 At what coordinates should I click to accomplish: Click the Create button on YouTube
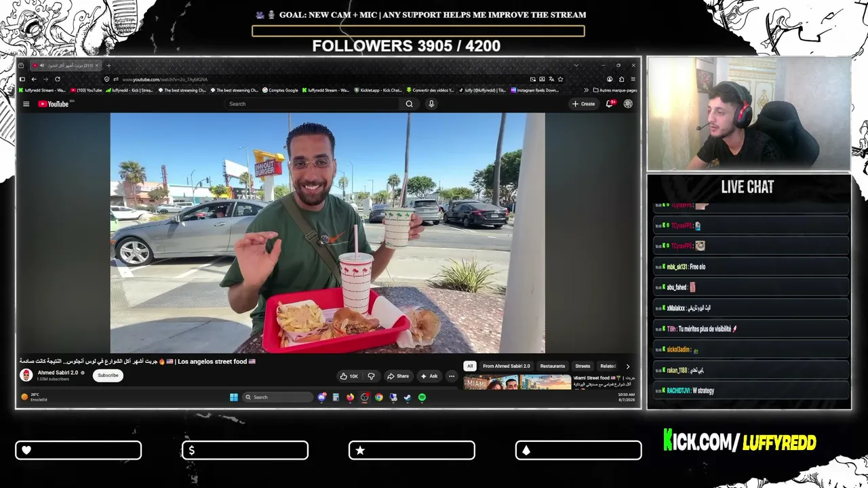tap(583, 104)
